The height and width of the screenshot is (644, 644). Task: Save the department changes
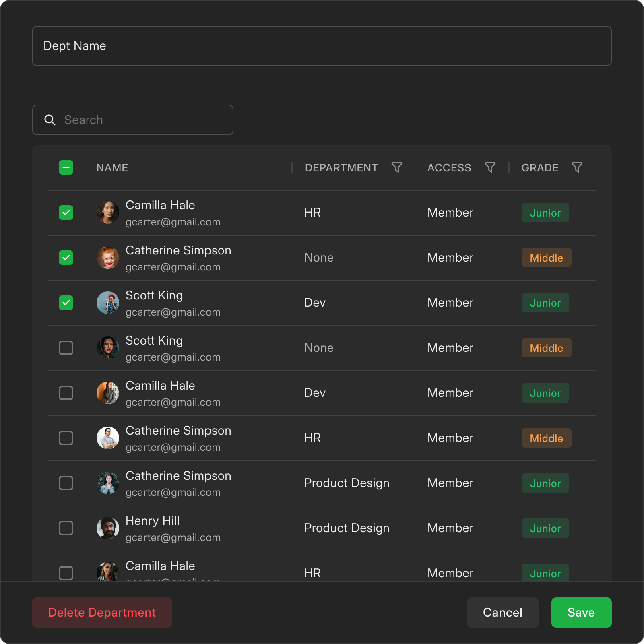coord(581,613)
